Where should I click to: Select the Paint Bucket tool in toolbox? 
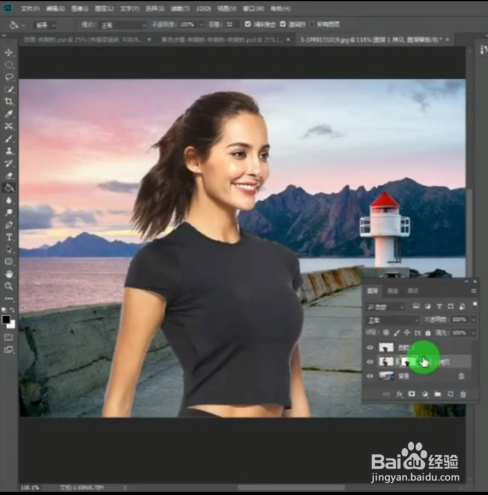pyautogui.click(x=9, y=188)
